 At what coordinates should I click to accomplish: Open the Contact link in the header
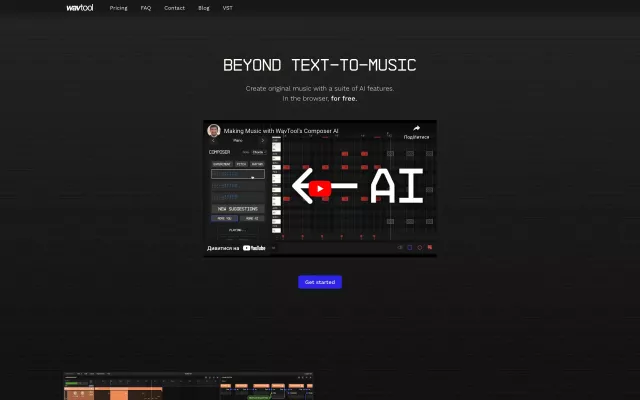pyautogui.click(x=174, y=7)
